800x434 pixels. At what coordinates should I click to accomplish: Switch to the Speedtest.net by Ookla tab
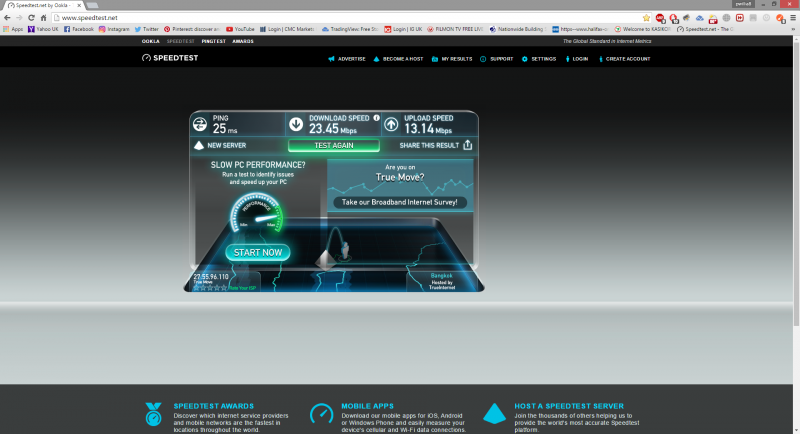pos(43,5)
